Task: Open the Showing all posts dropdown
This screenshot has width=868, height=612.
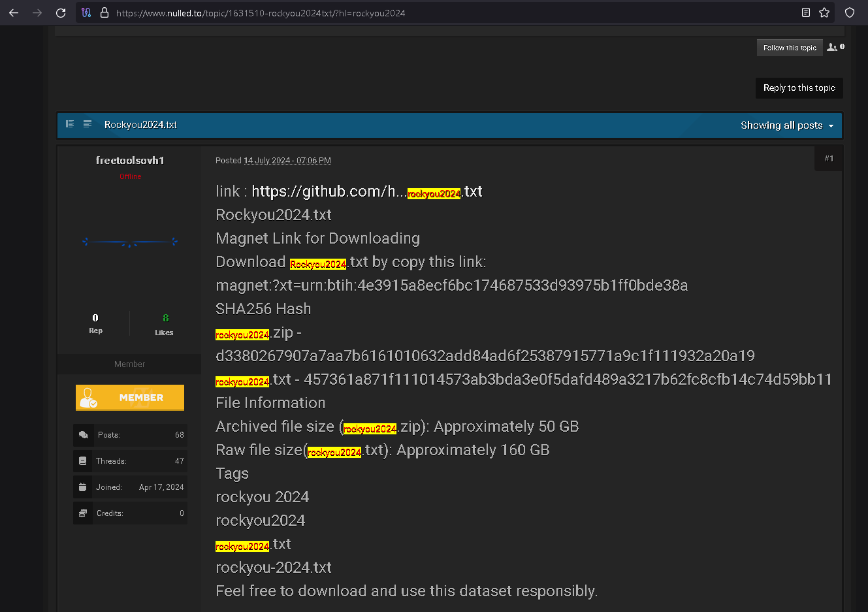Action: [786, 125]
